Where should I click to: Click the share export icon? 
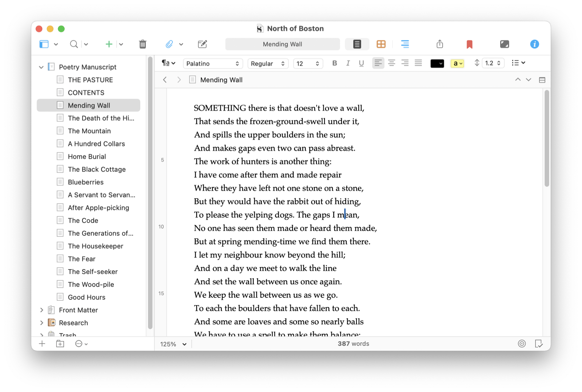click(x=440, y=44)
